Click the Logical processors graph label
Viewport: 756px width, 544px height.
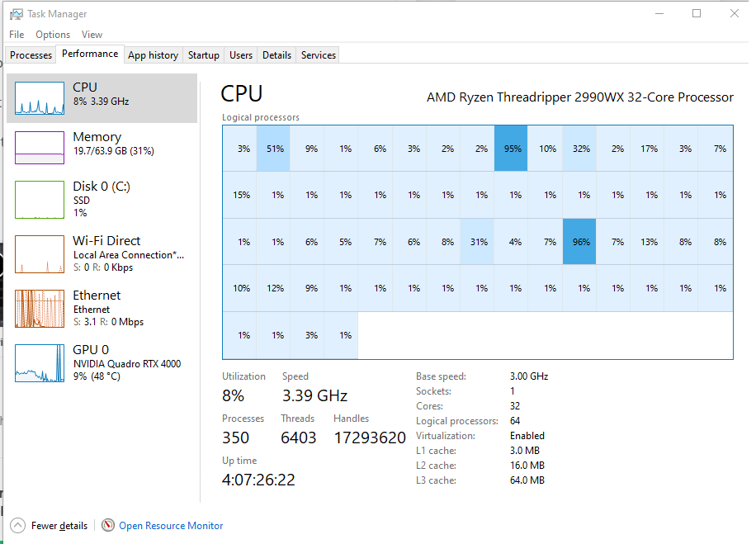point(261,117)
